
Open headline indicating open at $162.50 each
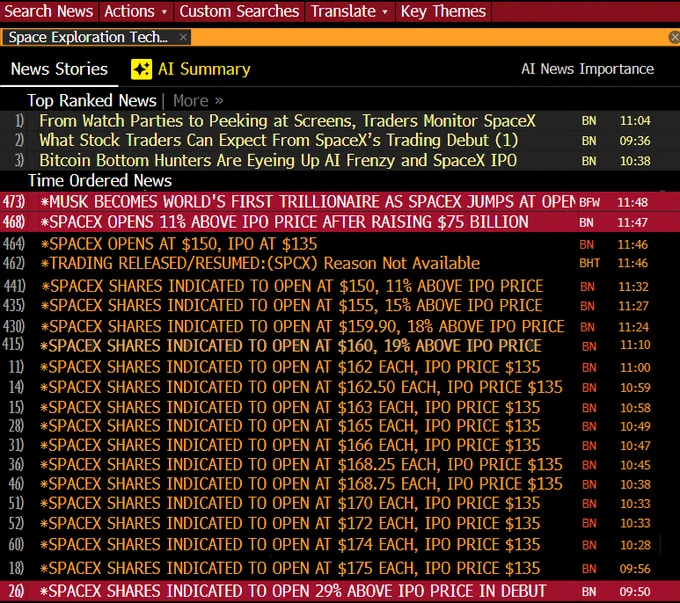tap(301, 387)
